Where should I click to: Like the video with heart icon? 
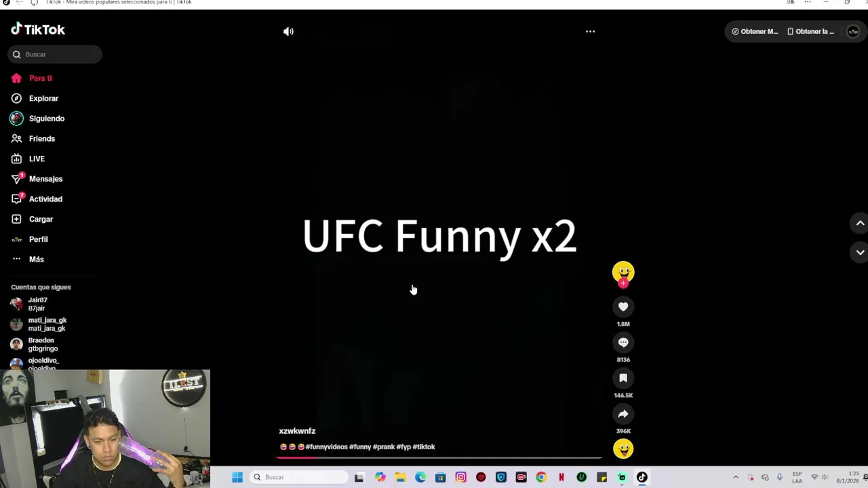623,307
